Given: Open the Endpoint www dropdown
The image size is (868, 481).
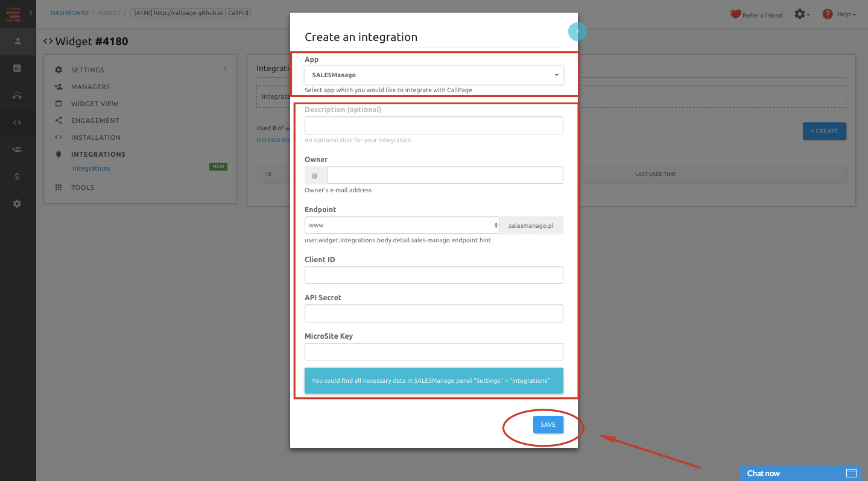Looking at the screenshot, I should (x=402, y=225).
